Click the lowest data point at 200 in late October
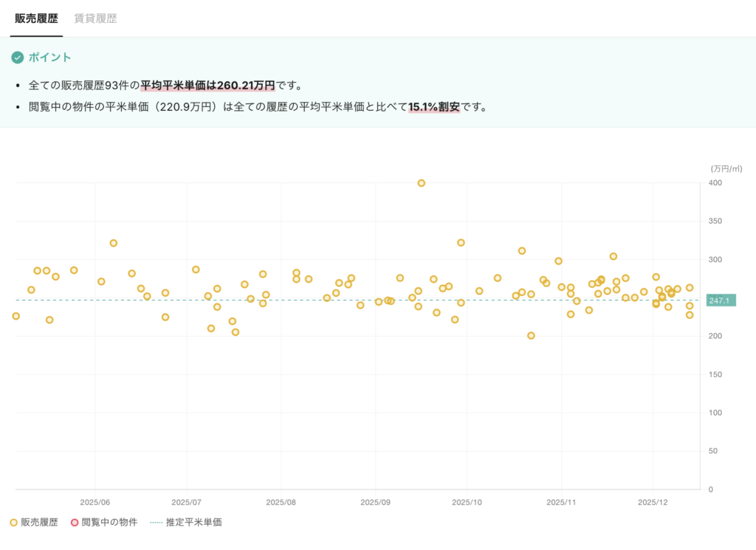Viewport: 756px width, 550px height. click(x=531, y=336)
